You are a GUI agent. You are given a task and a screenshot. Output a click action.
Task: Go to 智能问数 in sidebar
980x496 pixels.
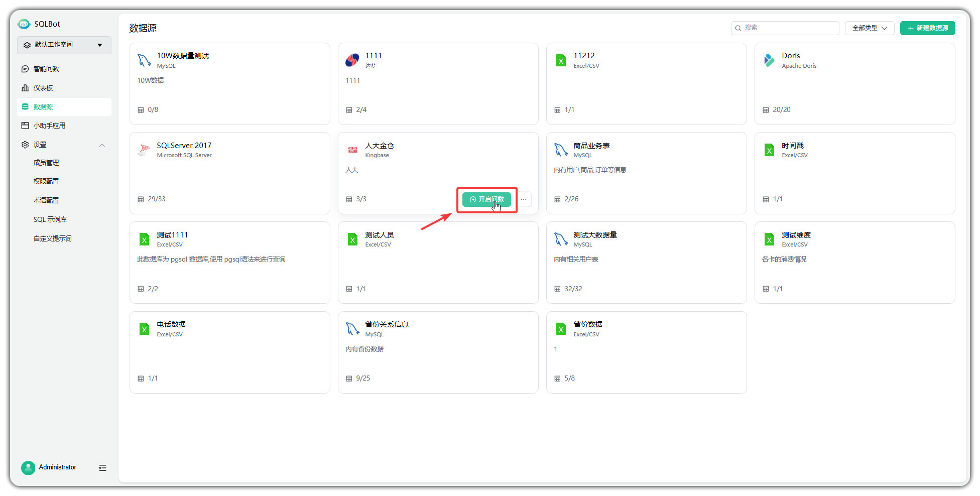[x=46, y=69]
